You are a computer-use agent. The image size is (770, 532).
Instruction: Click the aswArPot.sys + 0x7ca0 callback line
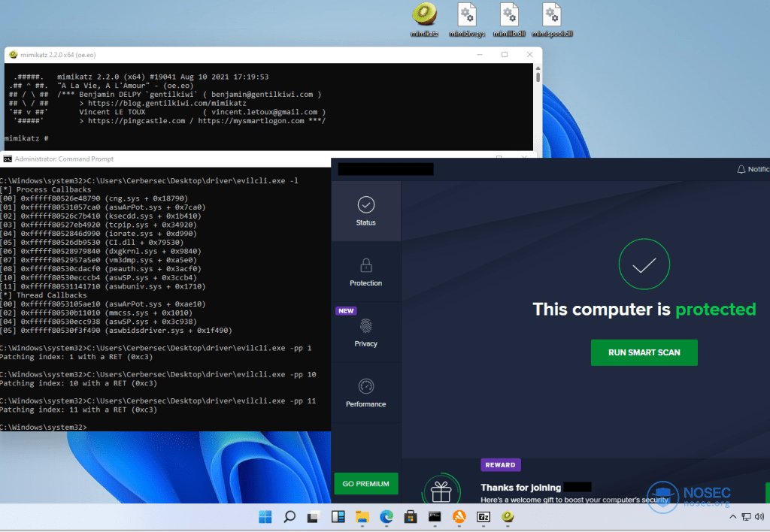tap(103, 207)
